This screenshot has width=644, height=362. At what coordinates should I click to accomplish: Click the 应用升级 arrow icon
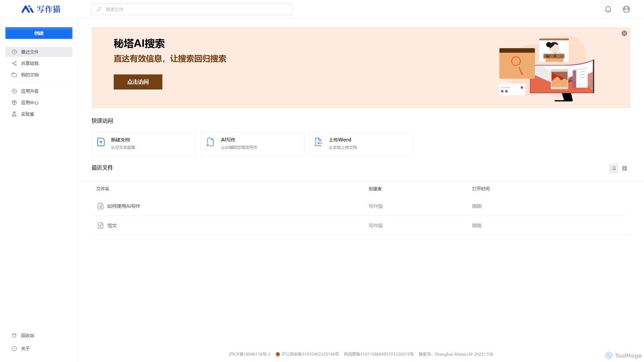[14, 91]
